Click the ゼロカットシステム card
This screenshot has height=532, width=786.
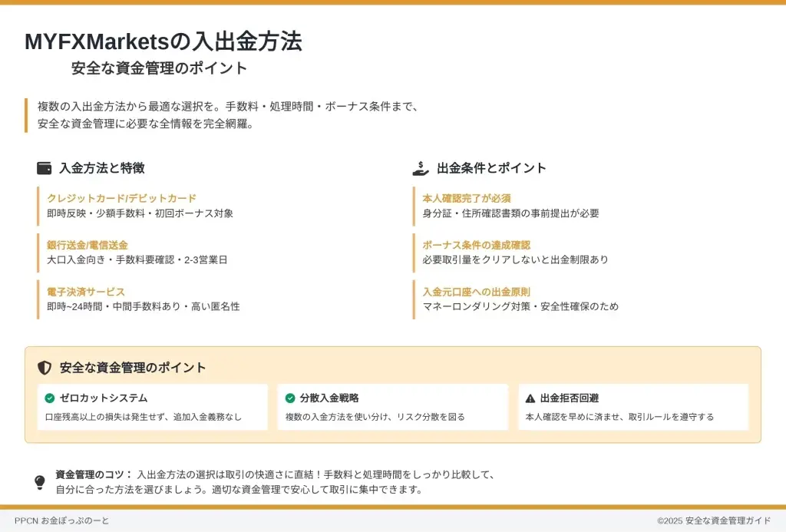click(x=153, y=408)
